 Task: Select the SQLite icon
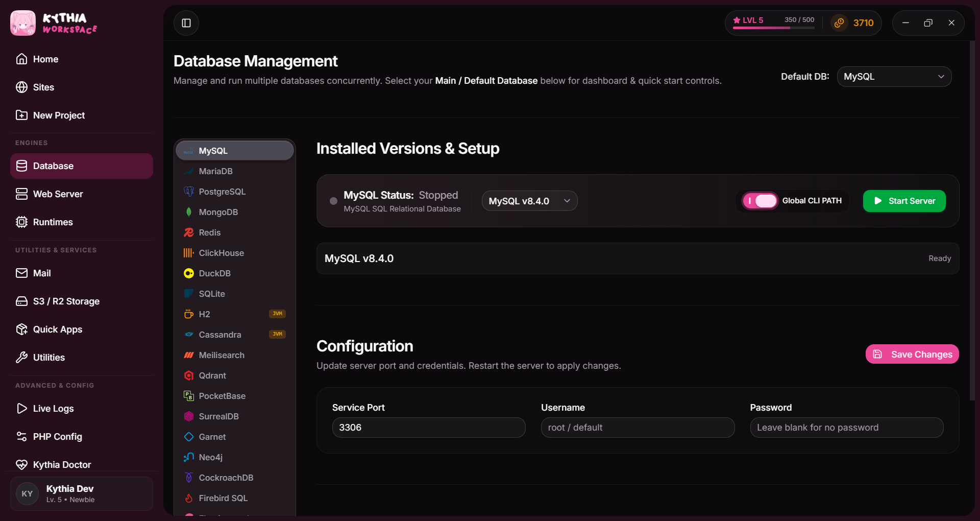pyautogui.click(x=189, y=294)
